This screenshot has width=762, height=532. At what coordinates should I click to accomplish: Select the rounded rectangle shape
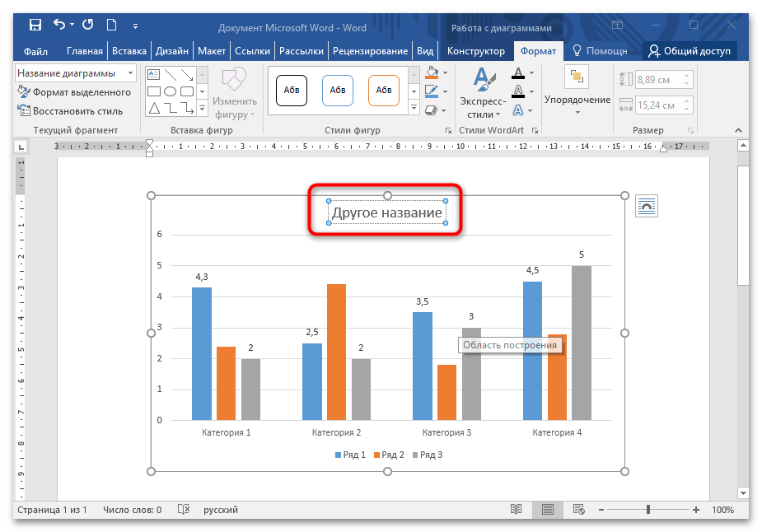[x=187, y=91]
